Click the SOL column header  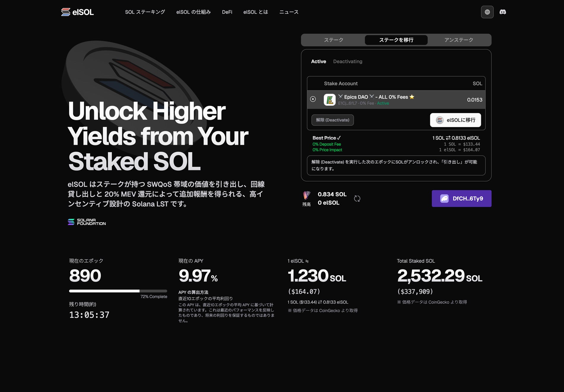click(x=477, y=83)
